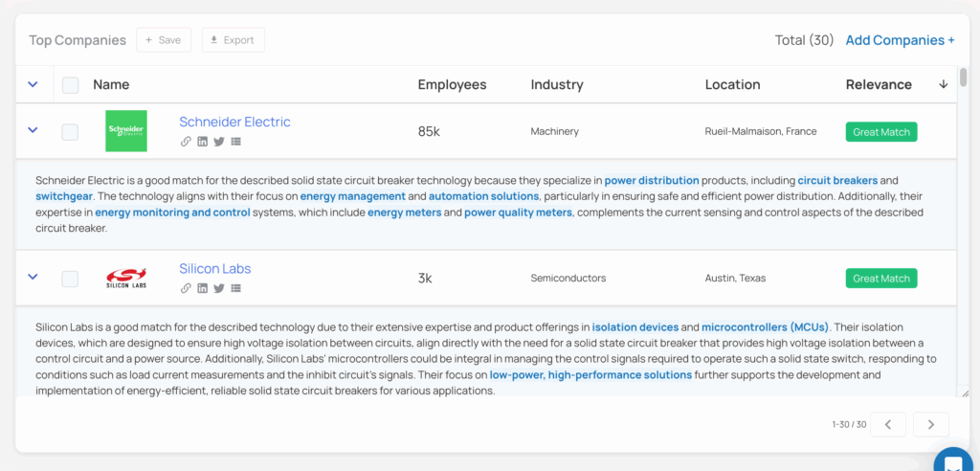Click the Export button

coord(233,40)
